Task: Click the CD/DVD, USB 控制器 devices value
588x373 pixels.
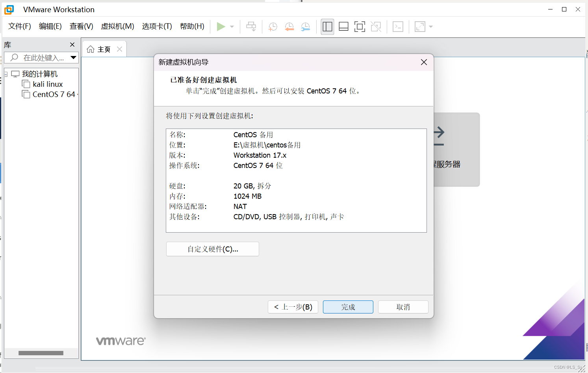Action: point(289,217)
